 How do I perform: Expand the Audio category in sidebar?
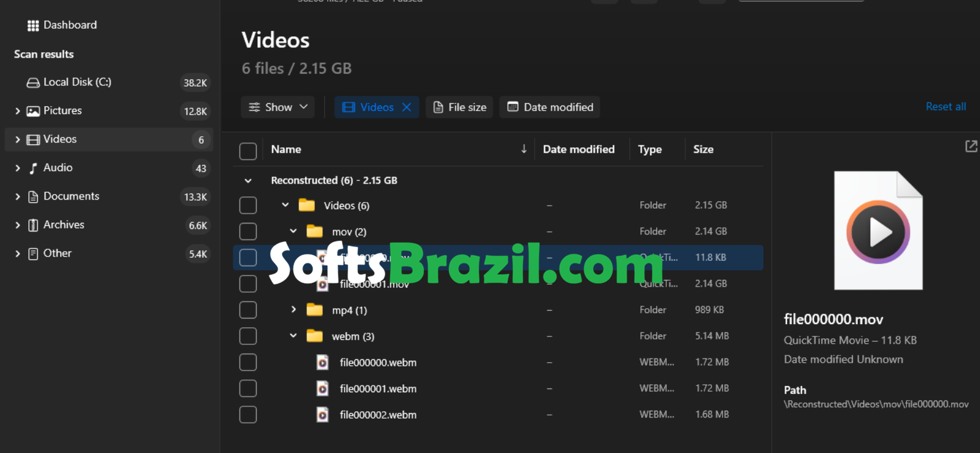(x=17, y=168)
